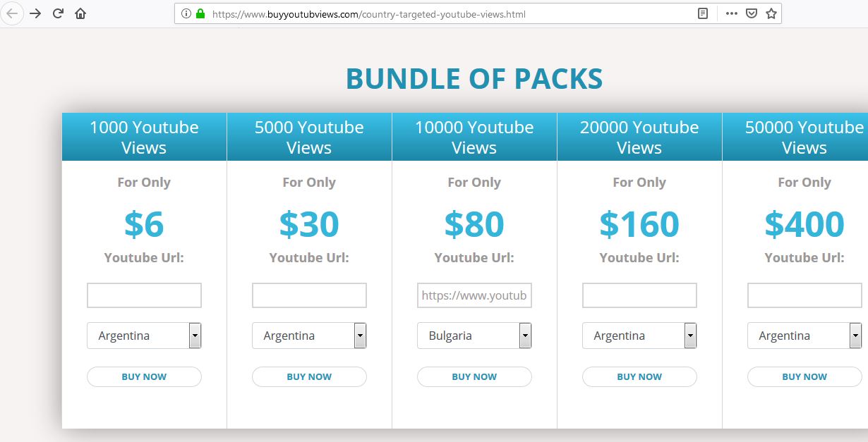Click the 50000 Youtube Views header

coord(795,137)
